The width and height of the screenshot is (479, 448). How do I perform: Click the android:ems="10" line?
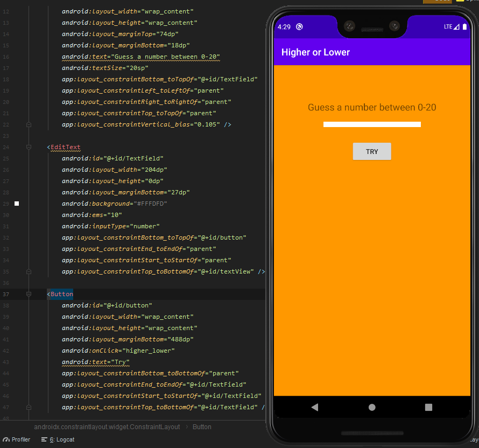click(92, 215)
